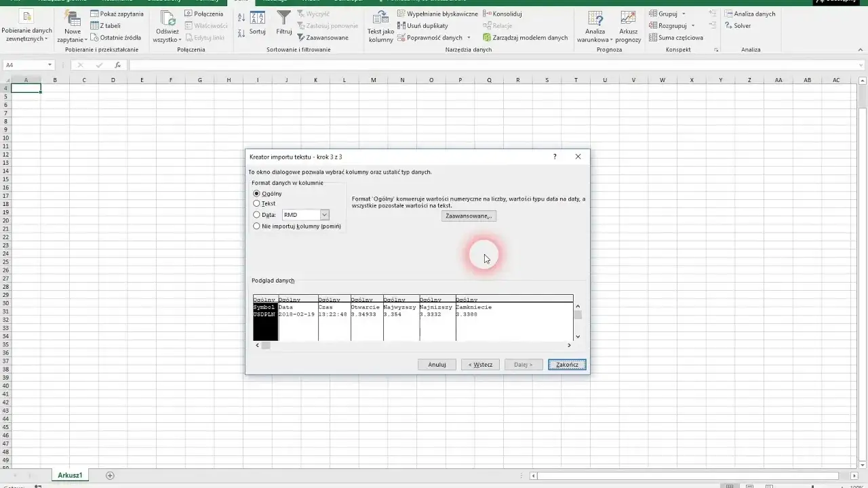The height and width of the screenshot is (488, 868).
Task: Select the Tekst radio button
Action: (256, 203)
